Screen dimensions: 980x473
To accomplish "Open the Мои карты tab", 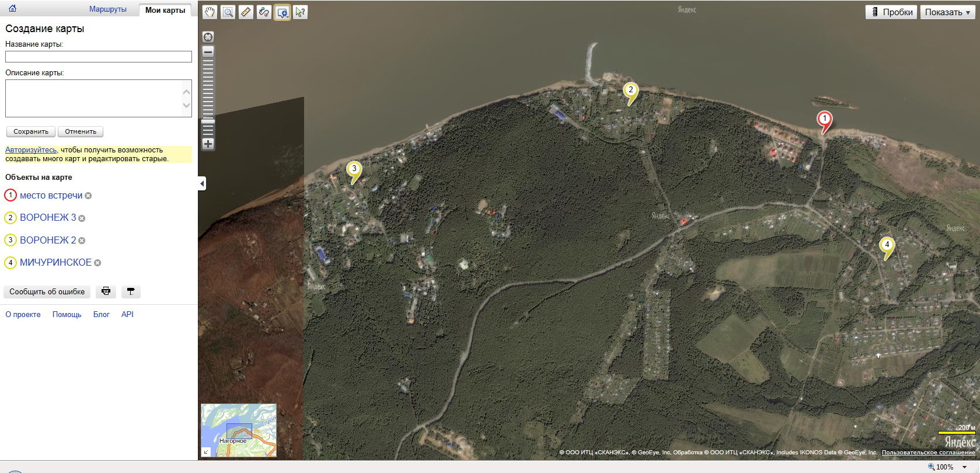I will point(165,10).
